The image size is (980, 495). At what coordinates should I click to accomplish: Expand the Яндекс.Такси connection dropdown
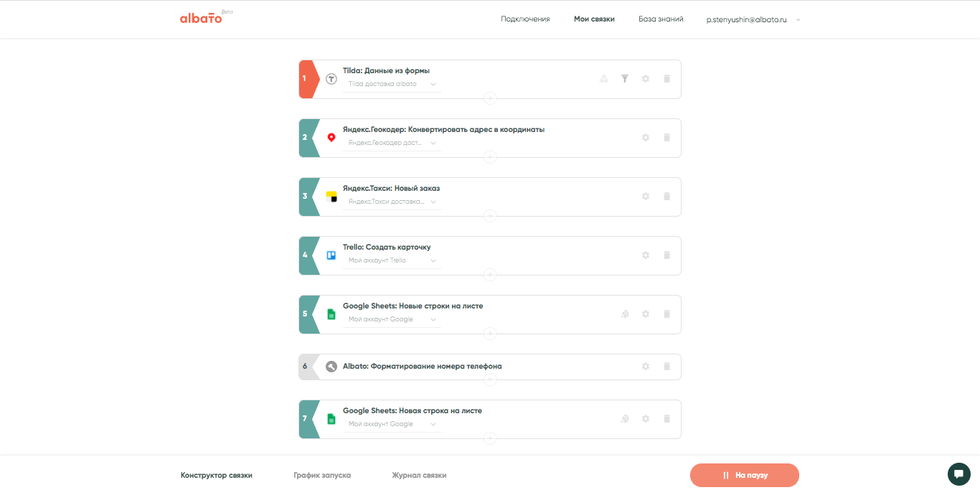392,202
